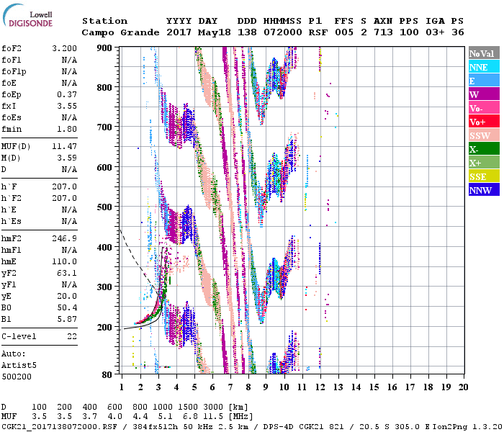
Task: Click the fmin value 1.80
Action: [67, 129]
